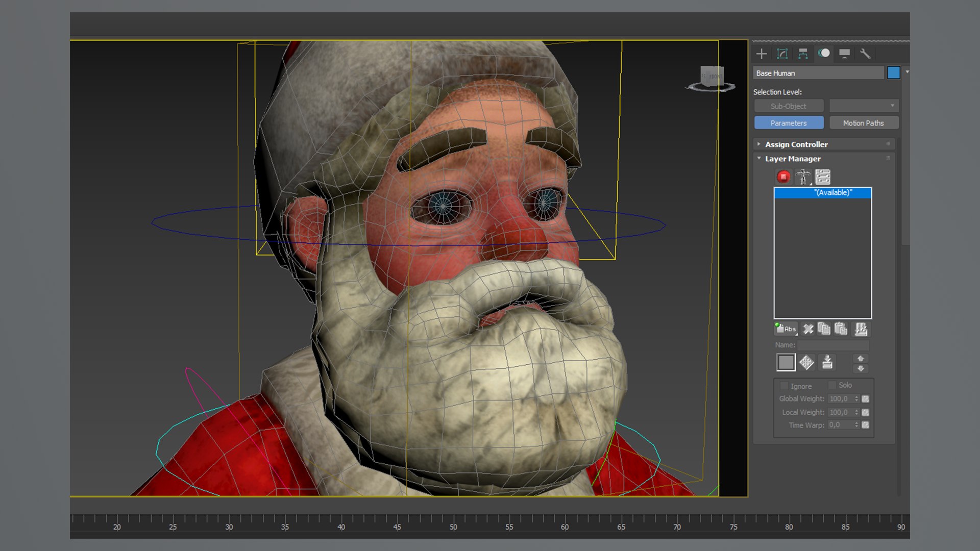Click the download-to-layer icon beside the diamond icon
Image resolution: width=980 pixels, height=551 pixels.
pyautogui.click(x=827, y=362)
